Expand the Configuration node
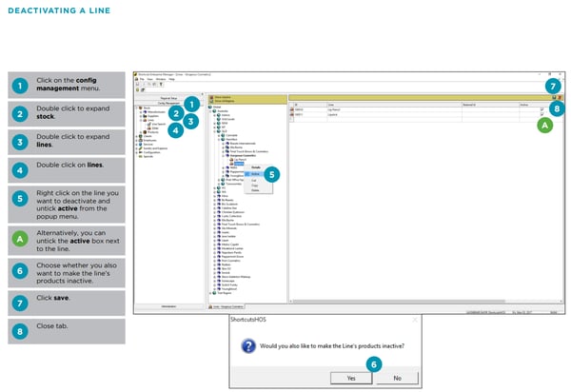 tap(136, 152)
